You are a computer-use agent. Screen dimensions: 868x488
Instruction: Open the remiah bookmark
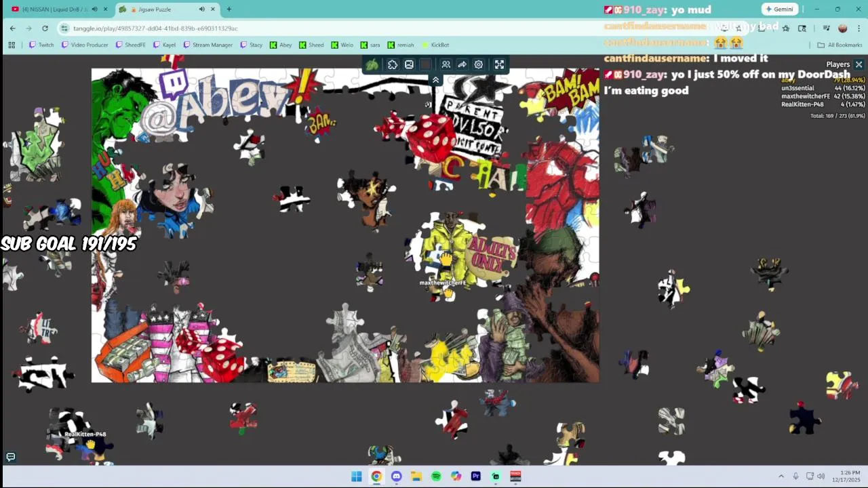coord(401,45)
